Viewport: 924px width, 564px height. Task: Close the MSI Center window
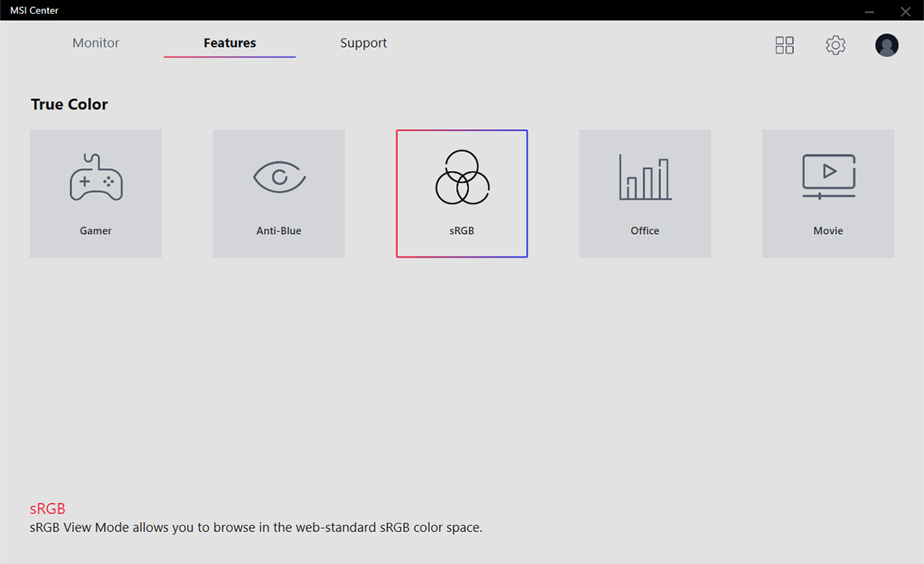pyautogui.click(x=905, y=12)
